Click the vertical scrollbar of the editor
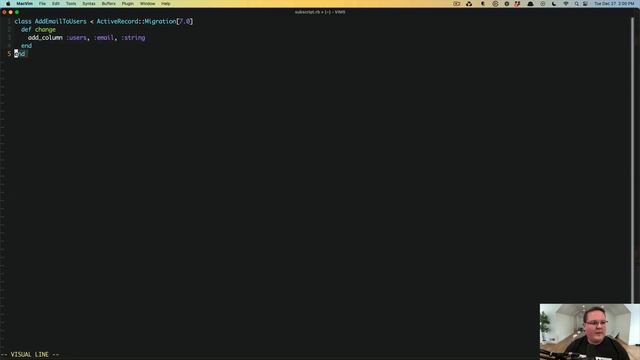Viewport: 640px width, 360px height. click(x=633, y=159)
